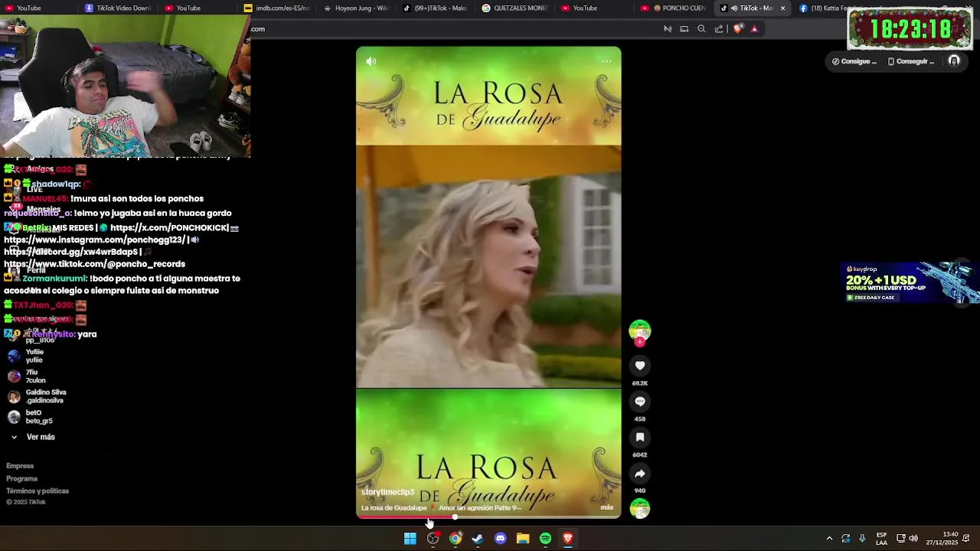Click the x.com/PONCHOKICK link in chat
This screenshot has height=551, width=980.
[169, 228]
